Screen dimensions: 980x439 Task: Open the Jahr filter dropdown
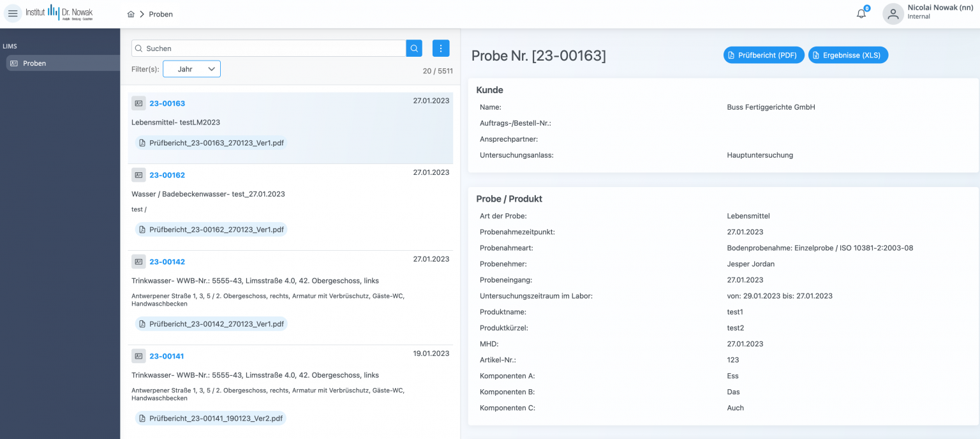[191, 69]
